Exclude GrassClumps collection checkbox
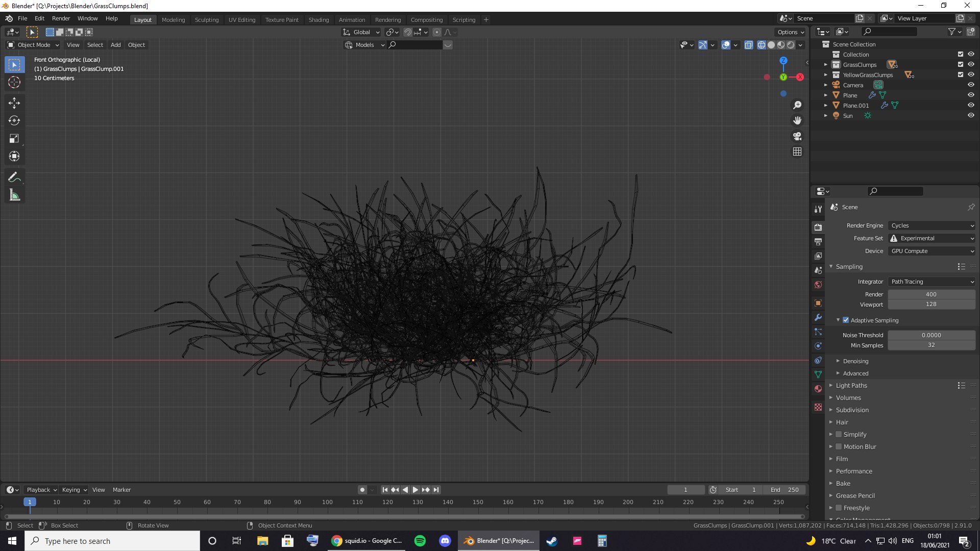The height and width of the screenshot is (551, 980). (x=961, y=65)
